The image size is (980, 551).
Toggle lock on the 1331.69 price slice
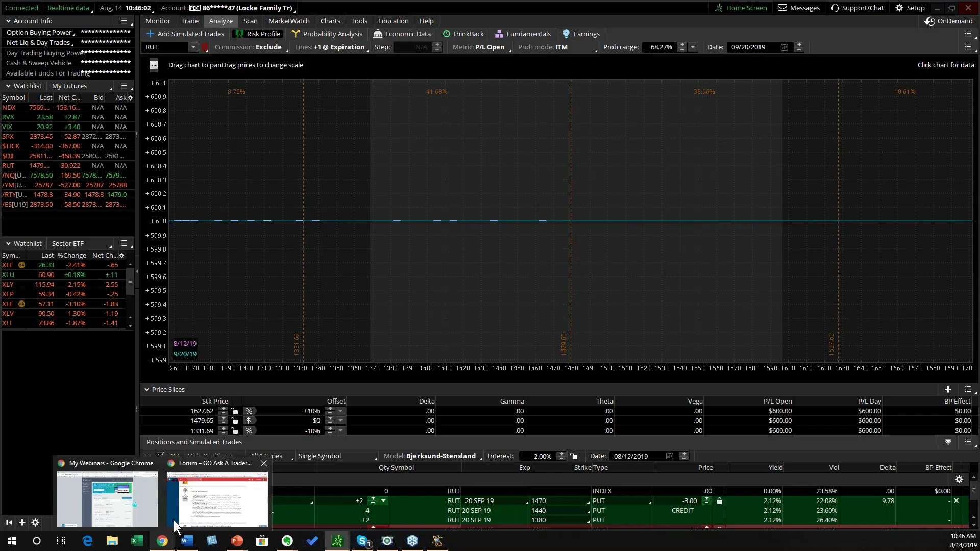coord(234,430)
